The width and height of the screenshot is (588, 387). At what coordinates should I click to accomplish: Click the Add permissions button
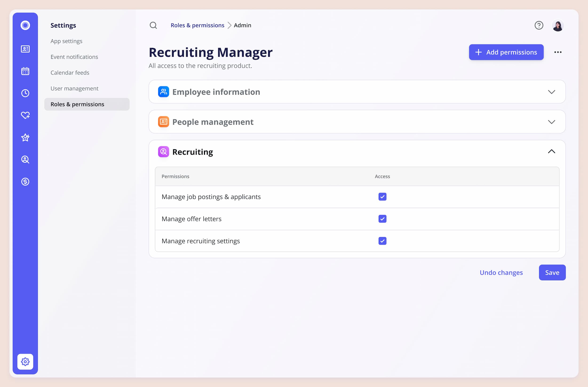(506, 52)
